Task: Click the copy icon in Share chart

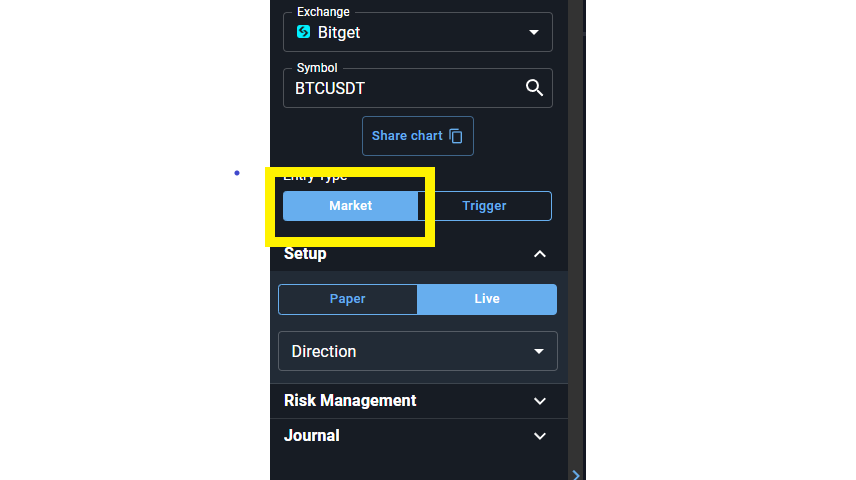Action: 456,136
